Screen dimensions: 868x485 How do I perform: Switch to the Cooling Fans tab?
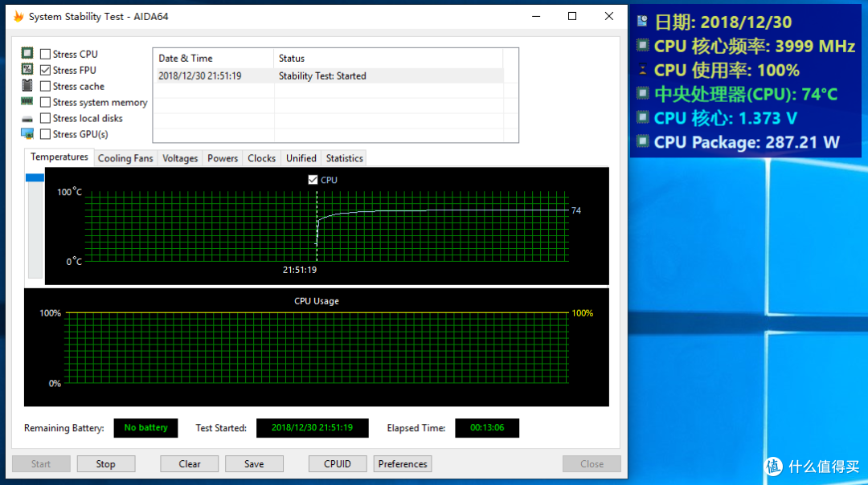click(125, 158)
